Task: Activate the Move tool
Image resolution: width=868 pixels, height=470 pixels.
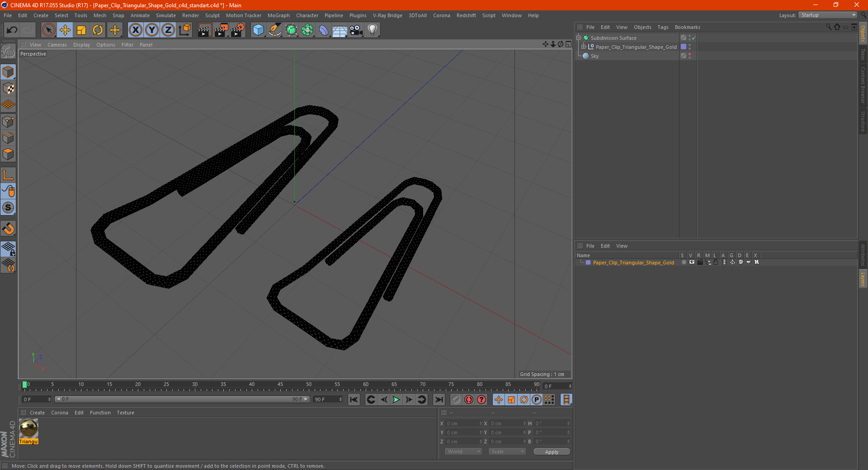Action: point(65,30)
